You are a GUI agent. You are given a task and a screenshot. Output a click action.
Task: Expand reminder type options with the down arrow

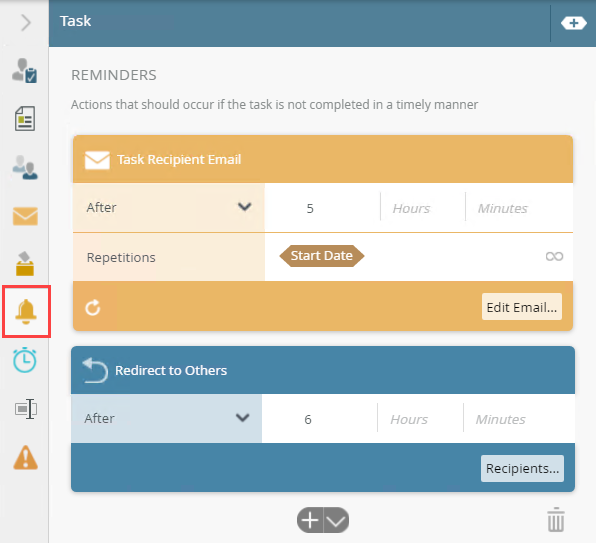[336, 521]
